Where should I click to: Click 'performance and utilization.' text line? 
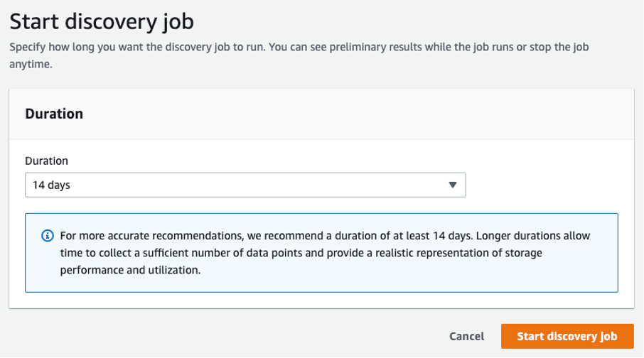[x=130, y=270]
